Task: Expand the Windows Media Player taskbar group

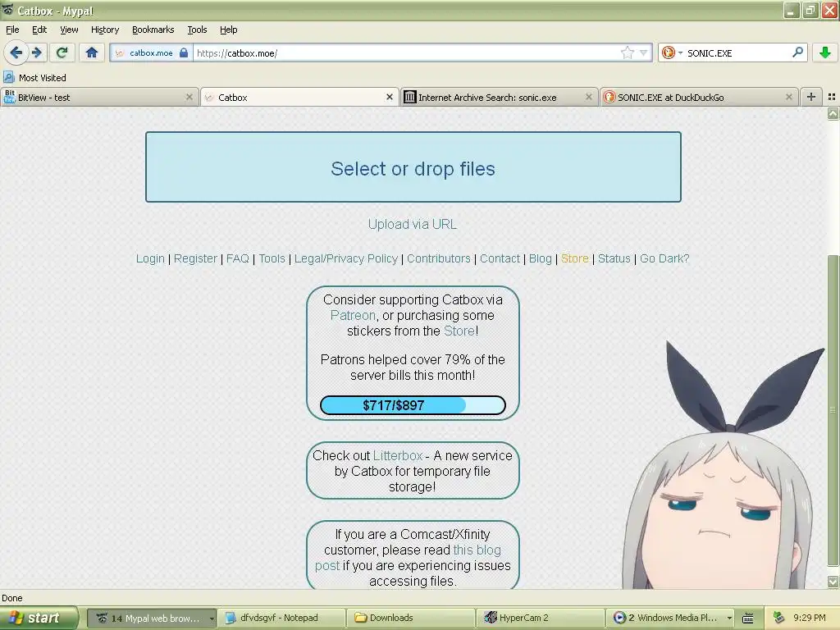Action: (672, 618)
